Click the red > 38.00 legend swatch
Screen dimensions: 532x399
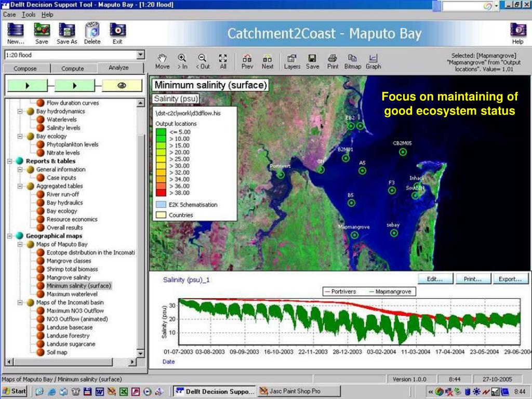tap(161, 193)
